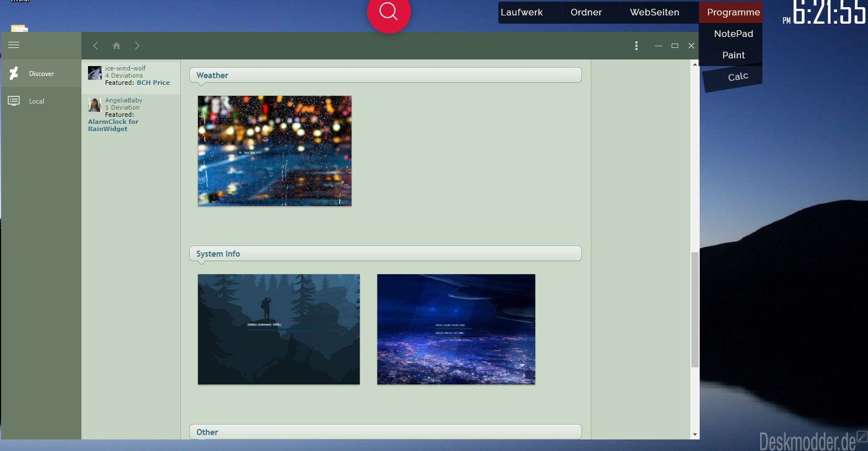
Task: Select the Discover sidebar item
Action: 41,73
